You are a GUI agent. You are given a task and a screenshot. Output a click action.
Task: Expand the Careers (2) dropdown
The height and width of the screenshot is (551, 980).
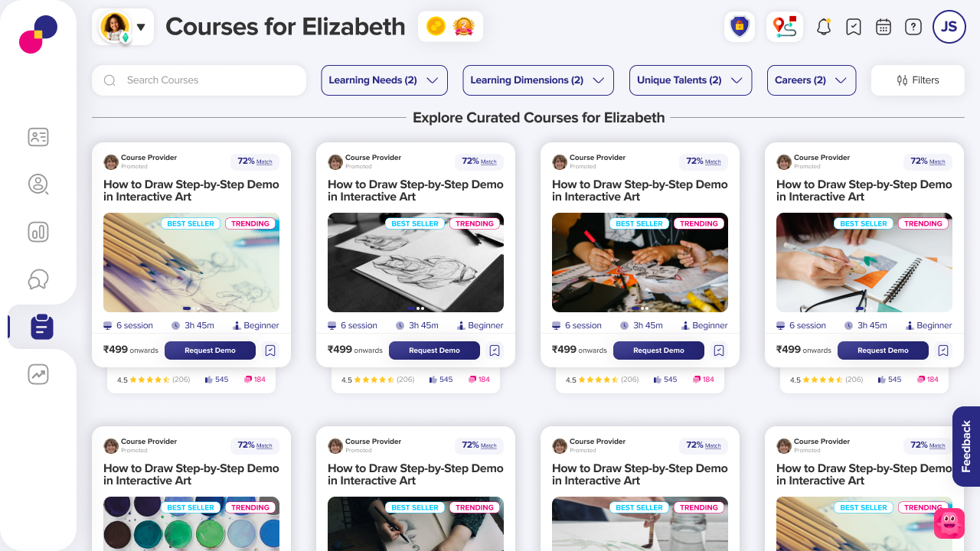pyautogui.click(x=812, y=80)
